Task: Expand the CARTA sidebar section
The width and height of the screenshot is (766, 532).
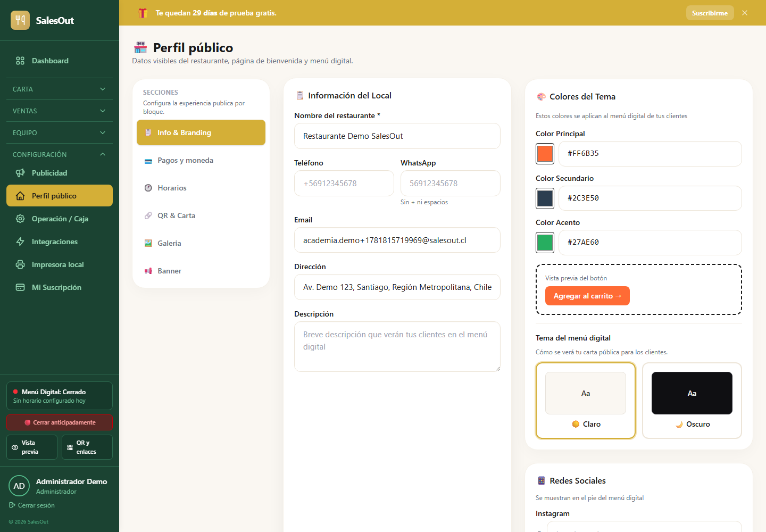Action: tap(60, 89)
